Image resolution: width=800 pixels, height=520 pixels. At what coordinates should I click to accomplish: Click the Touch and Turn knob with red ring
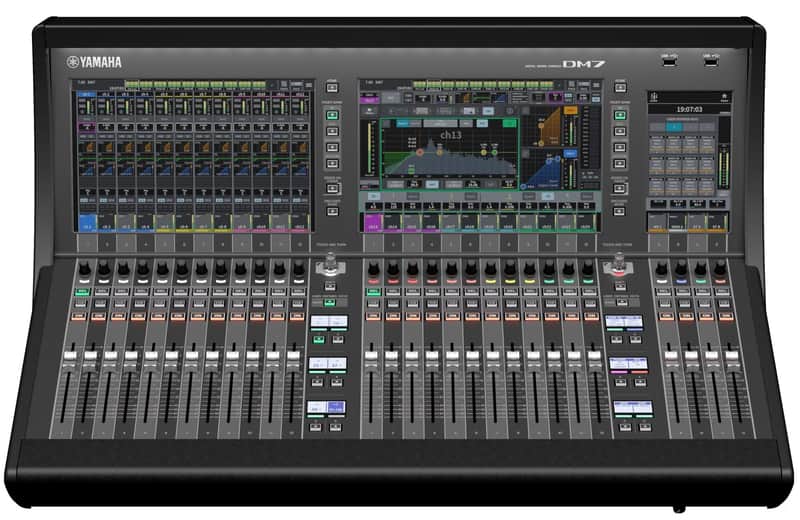pyautogui.click(x=618, y=265)
